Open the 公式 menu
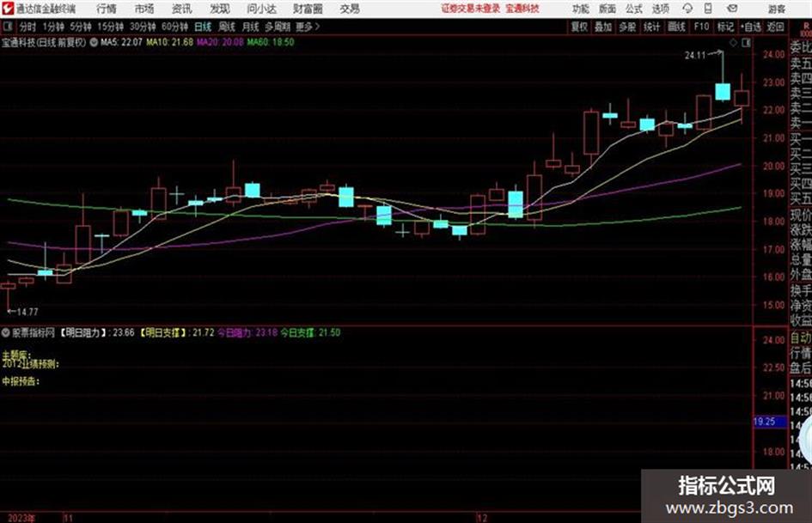 pos(634,9)
